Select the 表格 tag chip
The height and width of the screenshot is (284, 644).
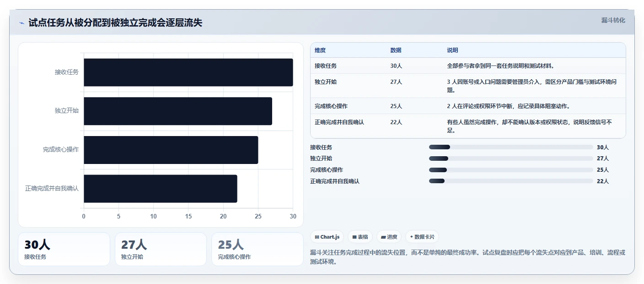coord(360,237)
